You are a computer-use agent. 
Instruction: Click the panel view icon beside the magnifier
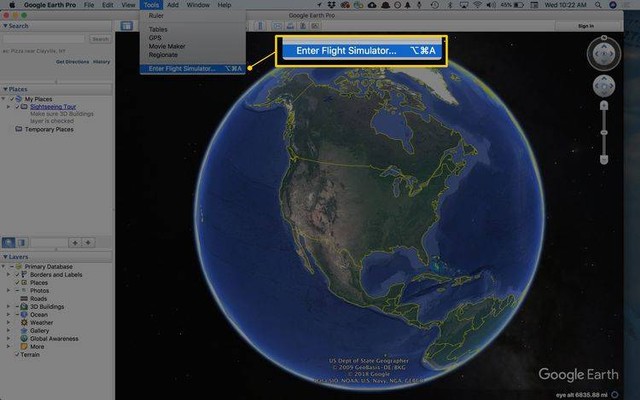coord(22,242)
